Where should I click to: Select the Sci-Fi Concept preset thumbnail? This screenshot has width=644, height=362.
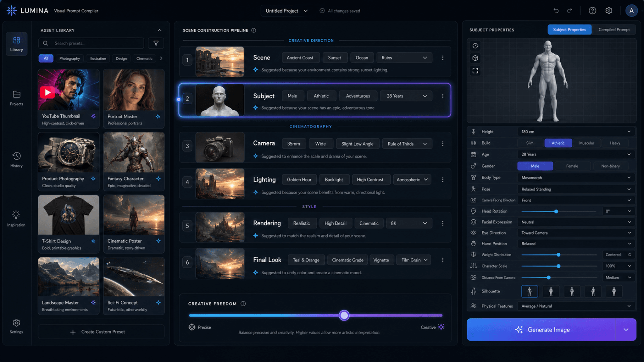(134, 277)
